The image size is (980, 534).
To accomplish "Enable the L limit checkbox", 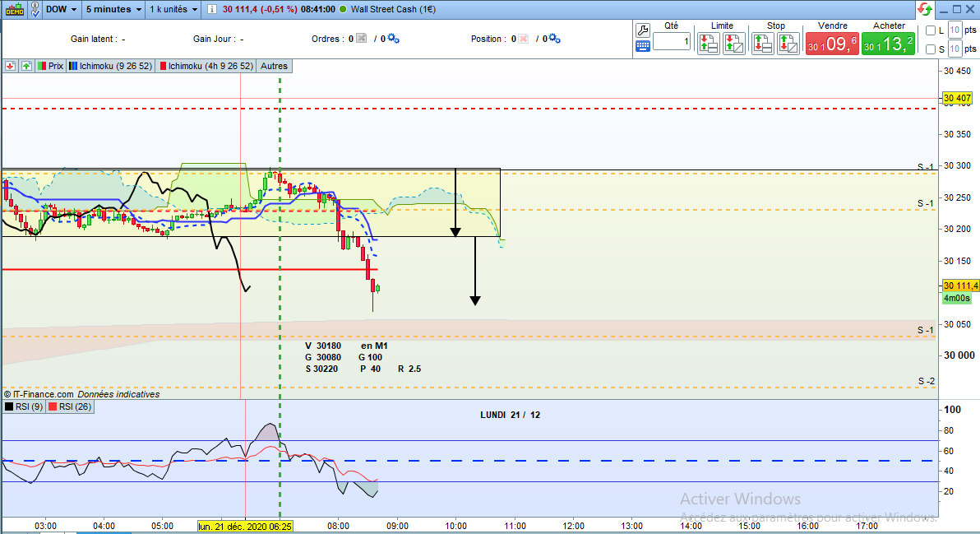I will click(931, 30).
